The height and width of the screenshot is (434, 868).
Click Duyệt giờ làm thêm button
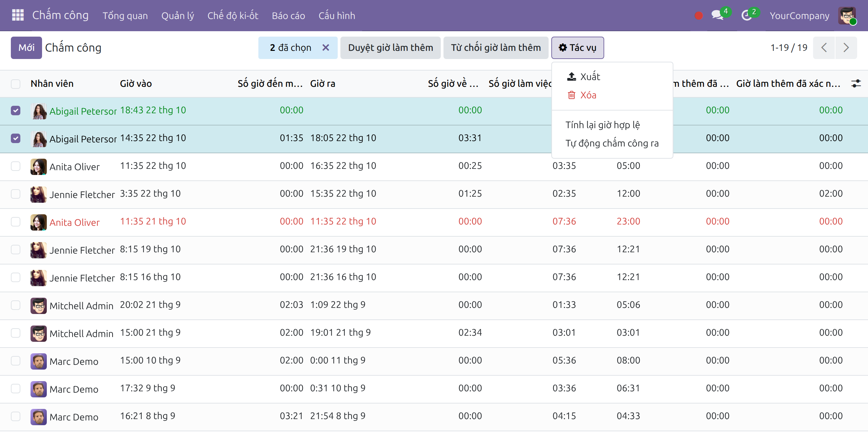(x=391, y=48)
